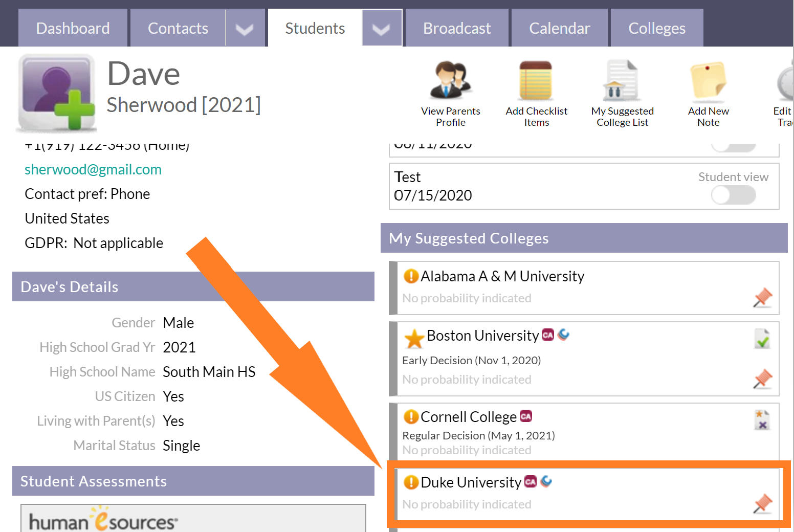794x532 pixels.
Task: Click the Dave's Details section header
Action: [x=193, y=286]
